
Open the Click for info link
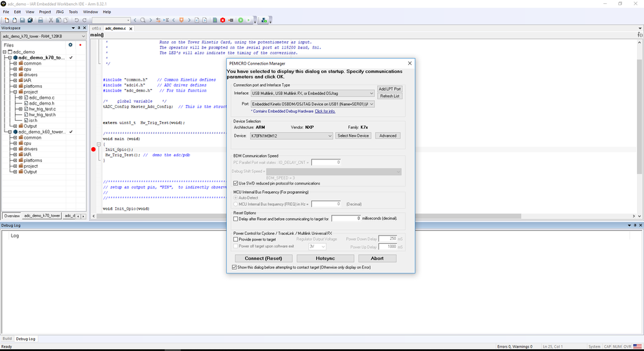pos(325,112)
